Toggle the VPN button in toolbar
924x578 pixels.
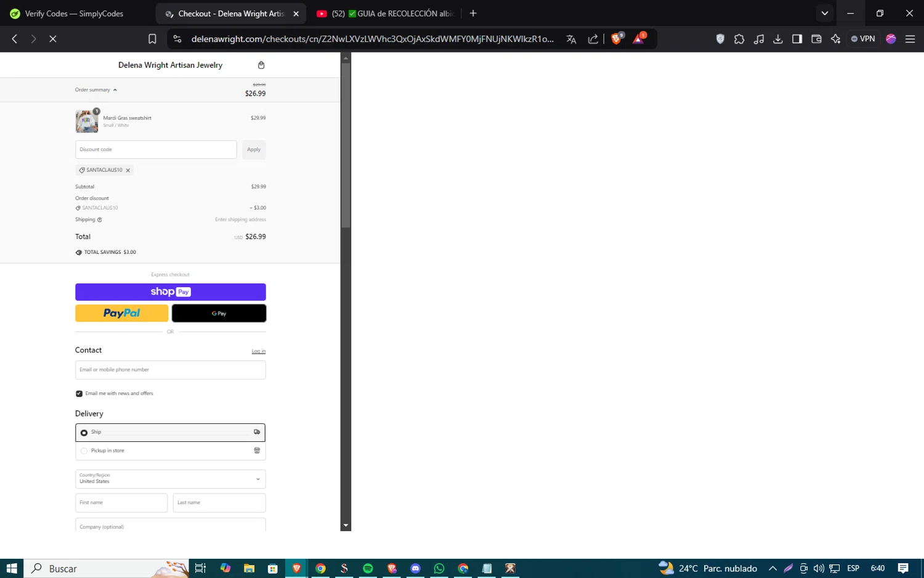click(x=863, y=39)
